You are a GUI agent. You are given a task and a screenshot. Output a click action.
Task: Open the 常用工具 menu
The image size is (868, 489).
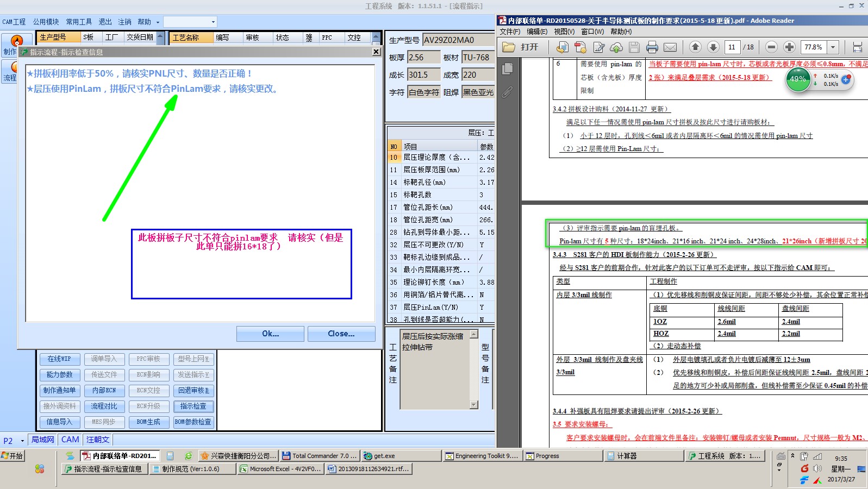coord(79,22)
